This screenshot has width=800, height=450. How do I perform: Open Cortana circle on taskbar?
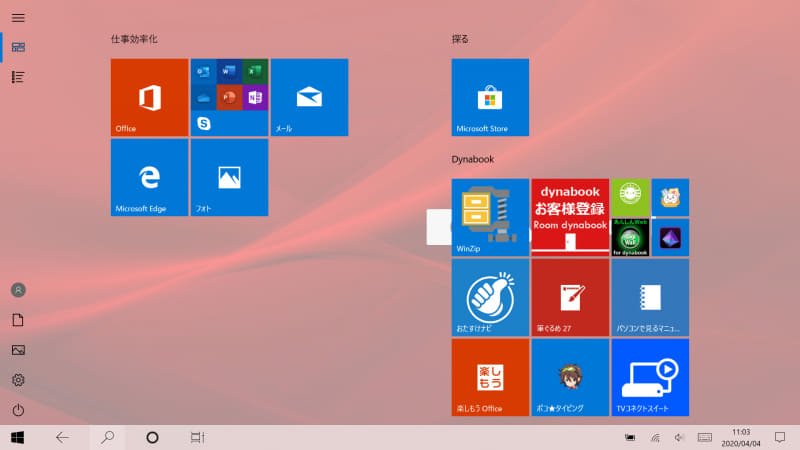pos(152,438)
